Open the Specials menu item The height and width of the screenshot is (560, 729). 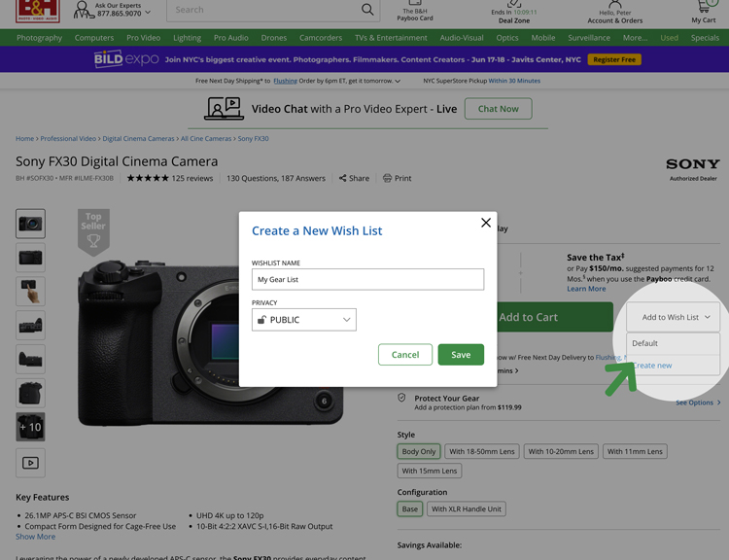click(705, 38)
